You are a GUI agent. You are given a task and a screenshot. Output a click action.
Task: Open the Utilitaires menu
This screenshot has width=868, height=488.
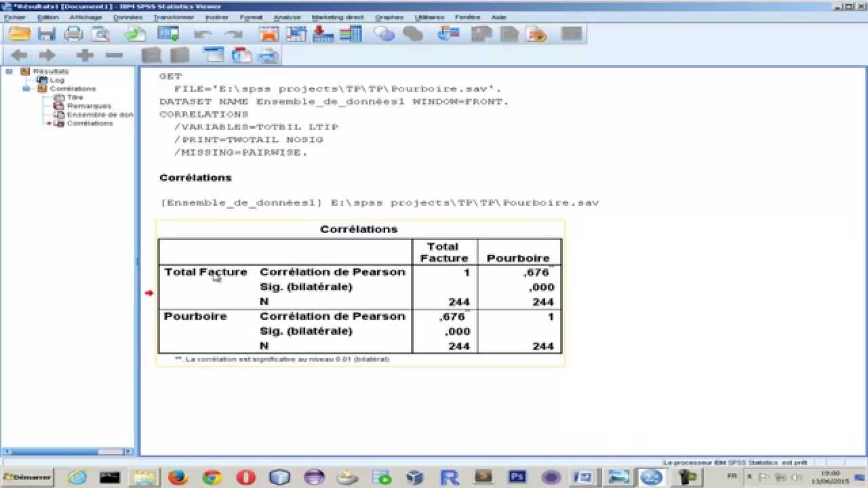pos(429,17)
